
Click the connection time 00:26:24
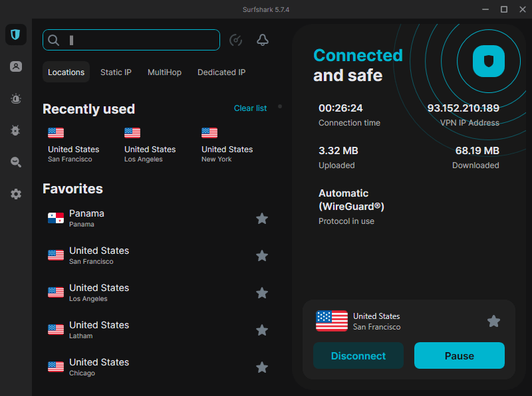tap(340, 108)
